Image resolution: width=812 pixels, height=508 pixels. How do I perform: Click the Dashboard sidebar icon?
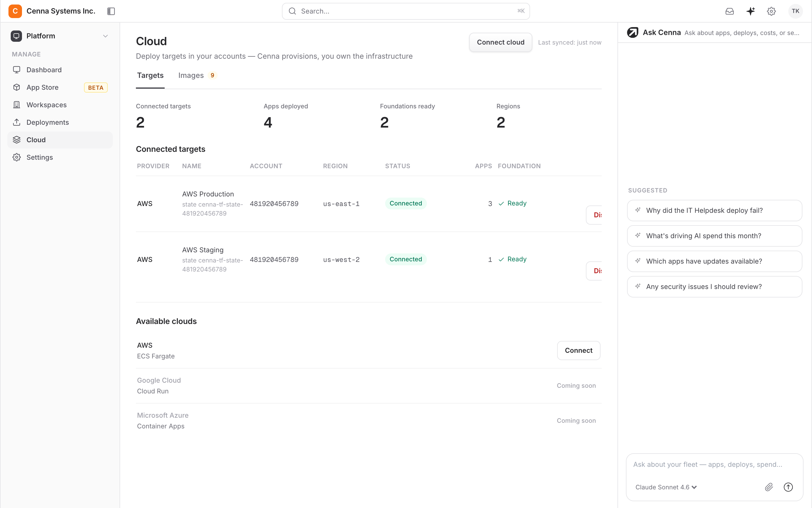click(x=16, y=69)
